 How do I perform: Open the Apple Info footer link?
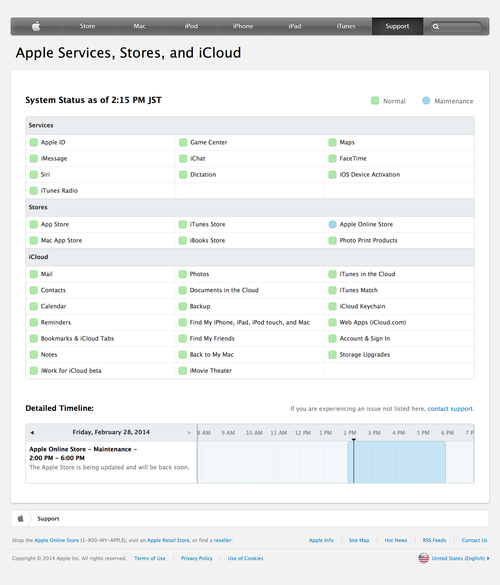point(321,540)
